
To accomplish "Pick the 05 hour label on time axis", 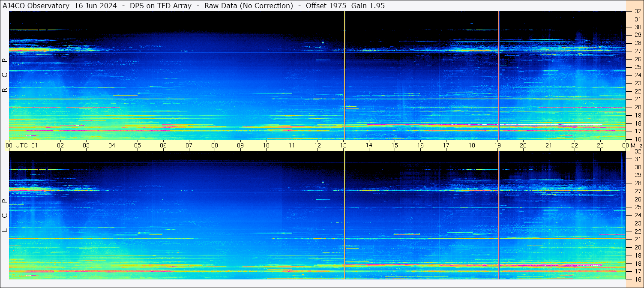I will pyautogui.click(x=138, y=145).
